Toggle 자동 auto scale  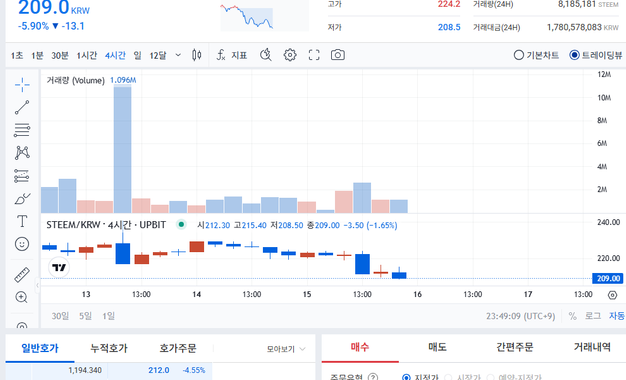coord(617,316)
